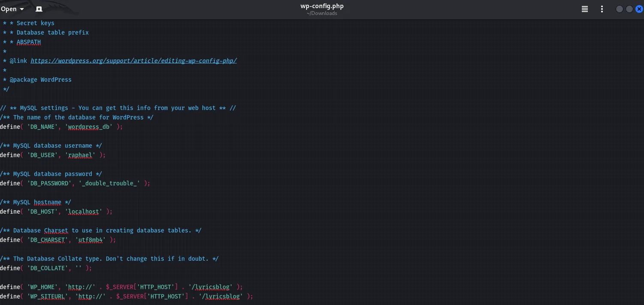
Task: Open the three-dot gedit menu
Action: pyautogui.click(x=602, y=9)
